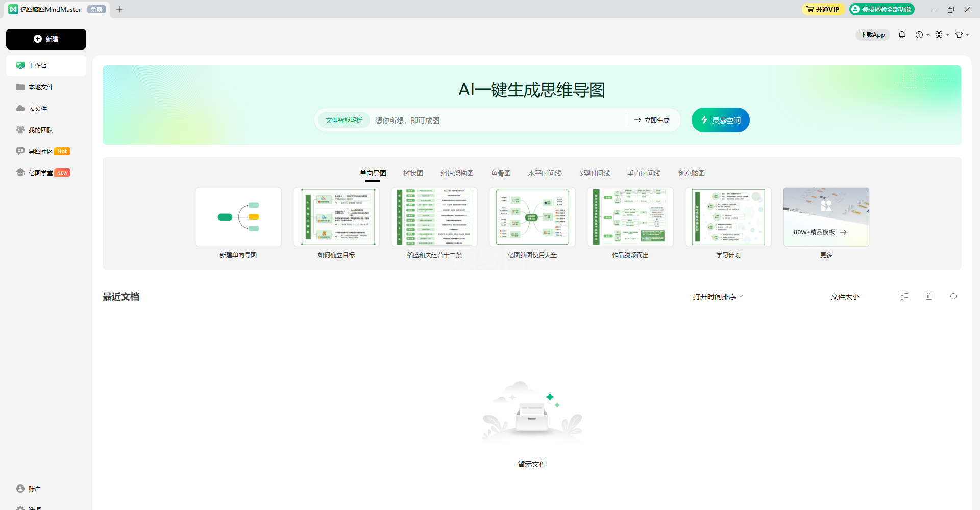The height and width of the screenshot is (510, 980).
Task: Click the lightning icon in 灵感空间
Action: tap(704, 120)
